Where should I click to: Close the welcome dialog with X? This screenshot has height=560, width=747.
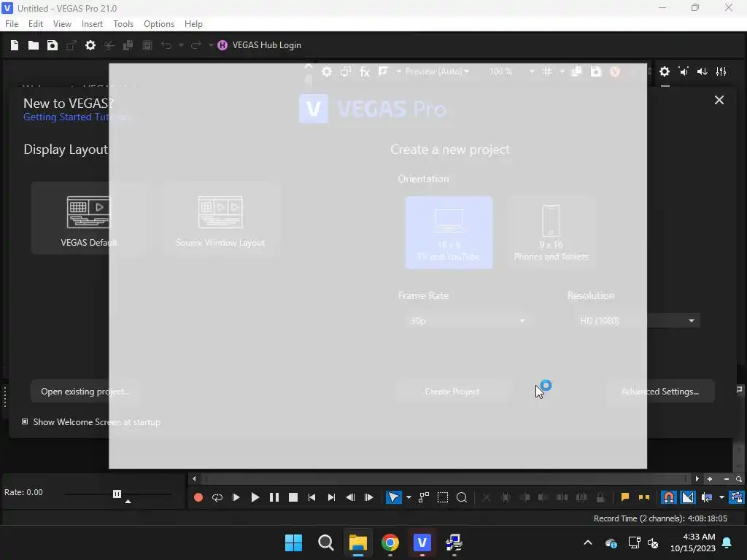pos(719,100)
